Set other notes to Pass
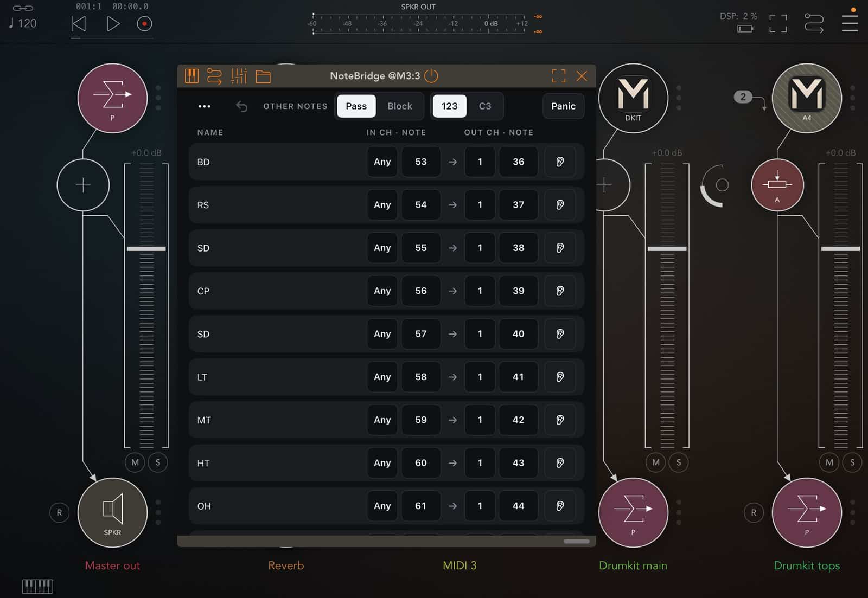The height and width of the screenshot is (598, 868). [356, 106]
